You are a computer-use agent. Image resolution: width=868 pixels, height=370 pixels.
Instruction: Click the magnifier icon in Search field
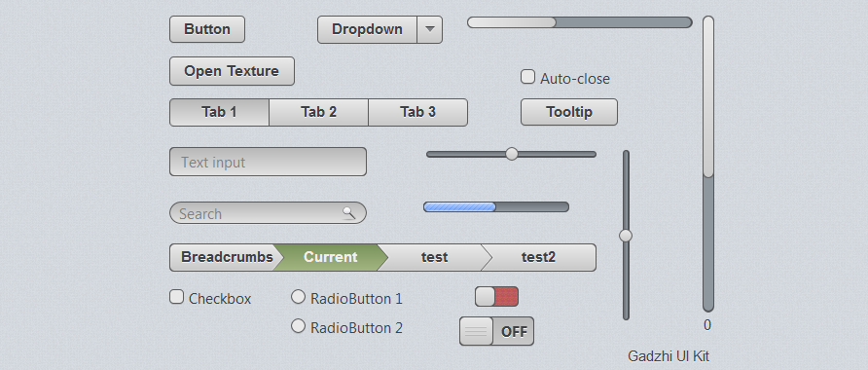click(348, 212)
